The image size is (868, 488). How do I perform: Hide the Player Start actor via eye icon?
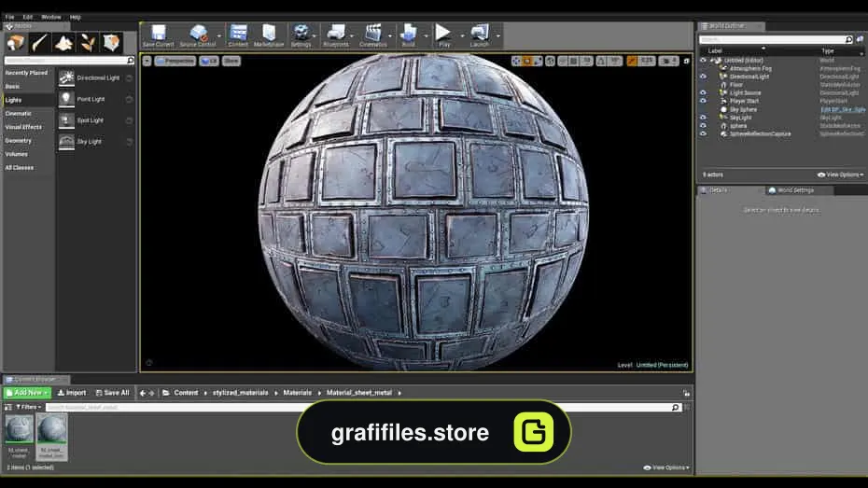[703, 101]
